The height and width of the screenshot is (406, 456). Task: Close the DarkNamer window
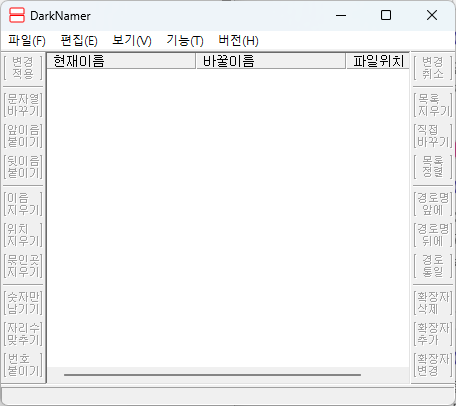coord(432,15)
